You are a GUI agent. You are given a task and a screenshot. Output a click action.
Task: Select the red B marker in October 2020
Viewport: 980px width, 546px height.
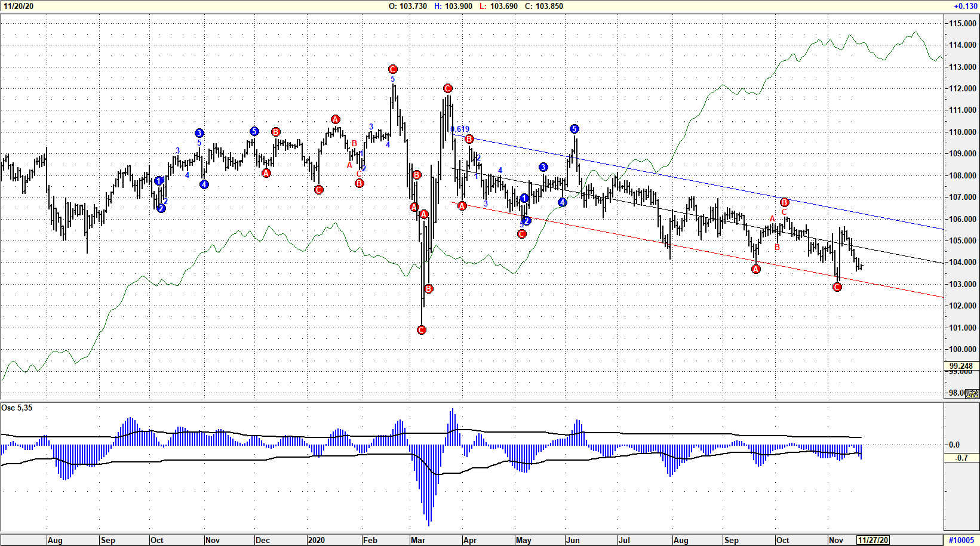[x=784, y=202]
